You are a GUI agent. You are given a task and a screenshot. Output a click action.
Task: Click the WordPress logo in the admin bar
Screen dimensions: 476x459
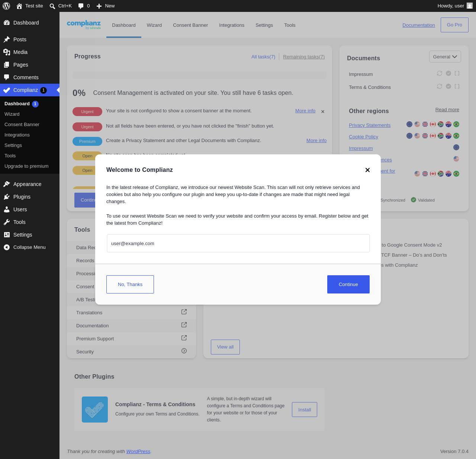coord(6,6)
